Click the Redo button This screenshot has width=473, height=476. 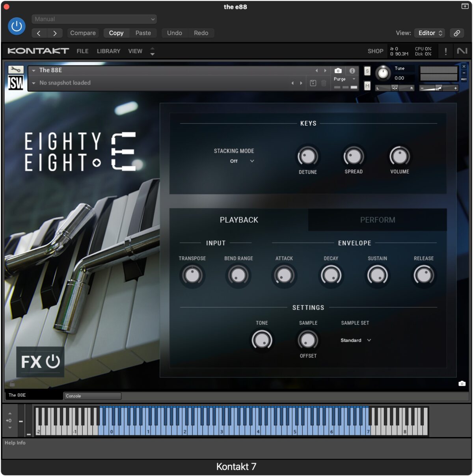coord(201,33)
